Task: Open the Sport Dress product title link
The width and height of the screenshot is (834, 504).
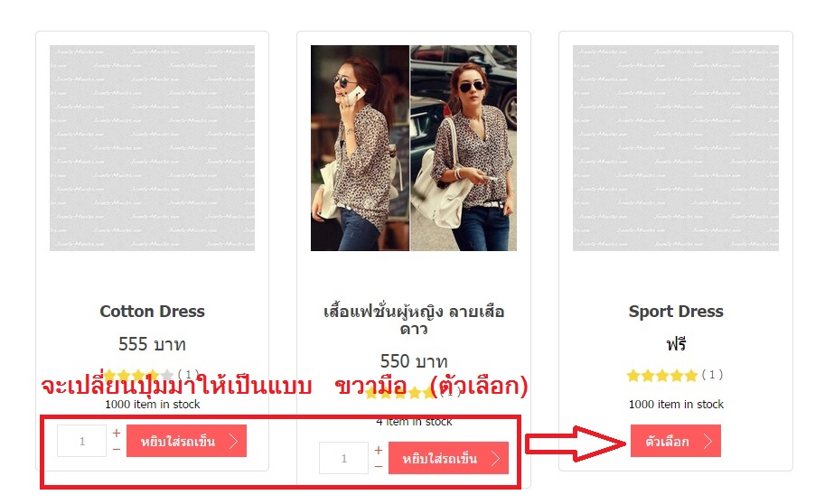Action: pos(676,311)
